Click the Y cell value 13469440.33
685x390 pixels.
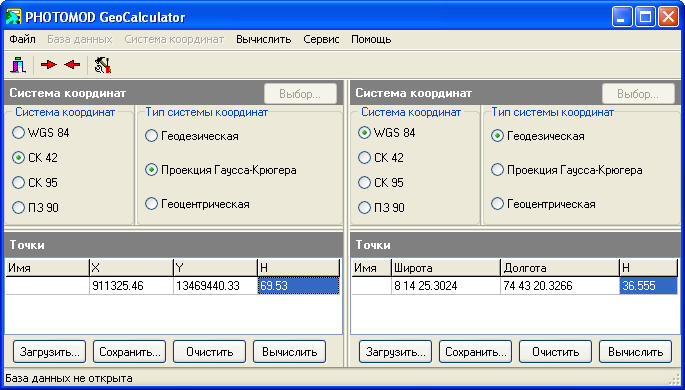(215, 286)
